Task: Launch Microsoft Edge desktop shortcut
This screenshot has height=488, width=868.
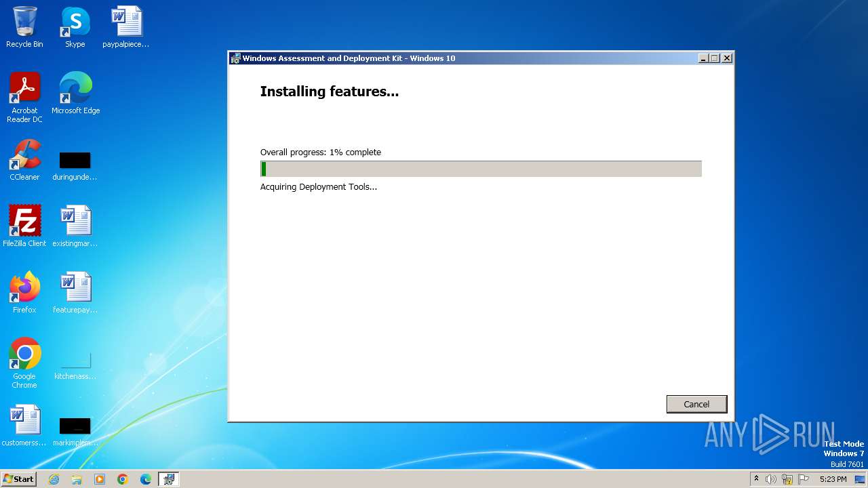Action: click(75, 94)
